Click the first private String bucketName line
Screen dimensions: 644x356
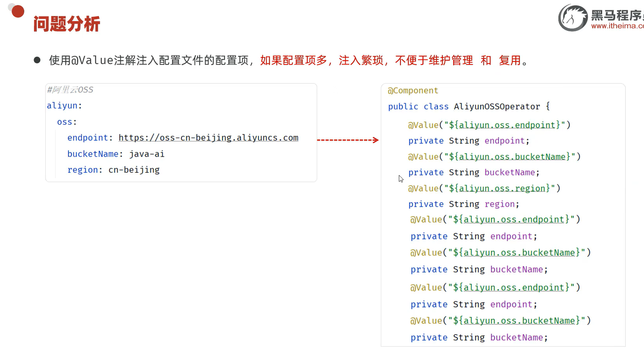pyautogui.click(x=474, y=172)
